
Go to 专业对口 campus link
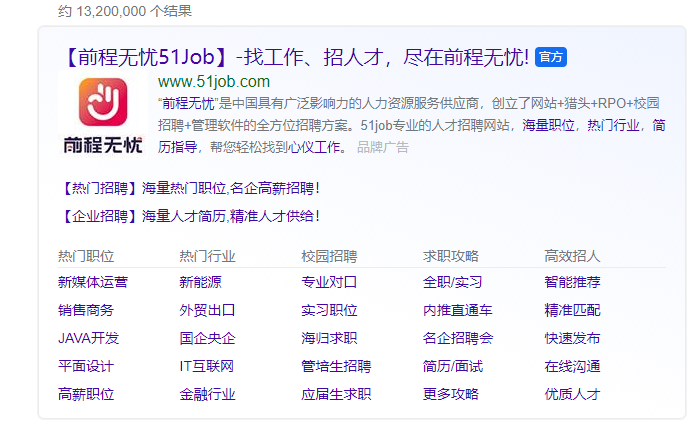[329, 282]
